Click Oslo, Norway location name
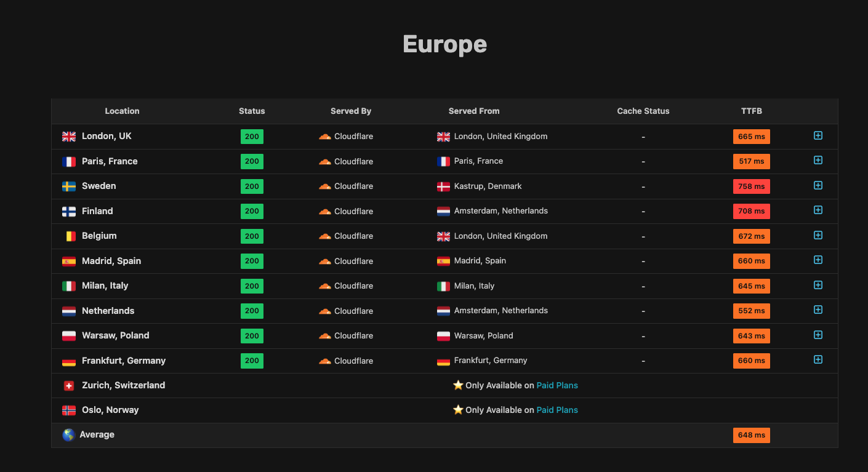This screenshot has width=868, height=472. coord(110,410)
